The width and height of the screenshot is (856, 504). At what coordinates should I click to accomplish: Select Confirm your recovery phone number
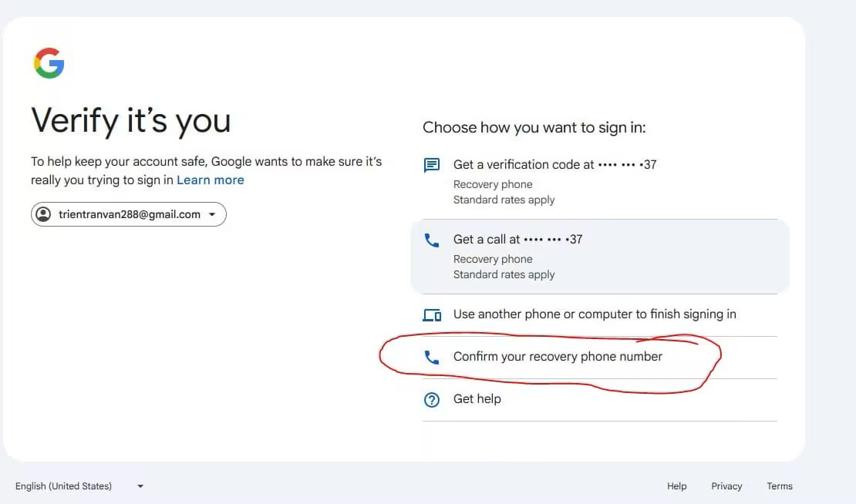pos(599,358)
